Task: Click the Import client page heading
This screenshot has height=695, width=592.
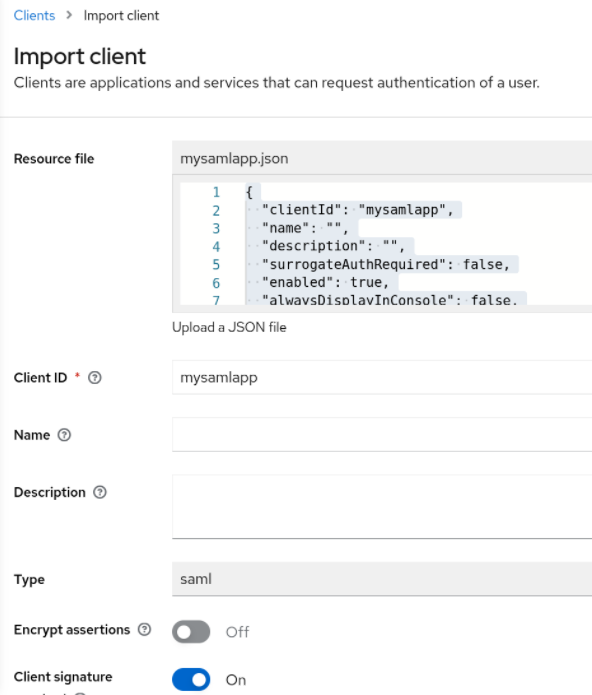Action: pyautogui.click(x=80, y=56)
